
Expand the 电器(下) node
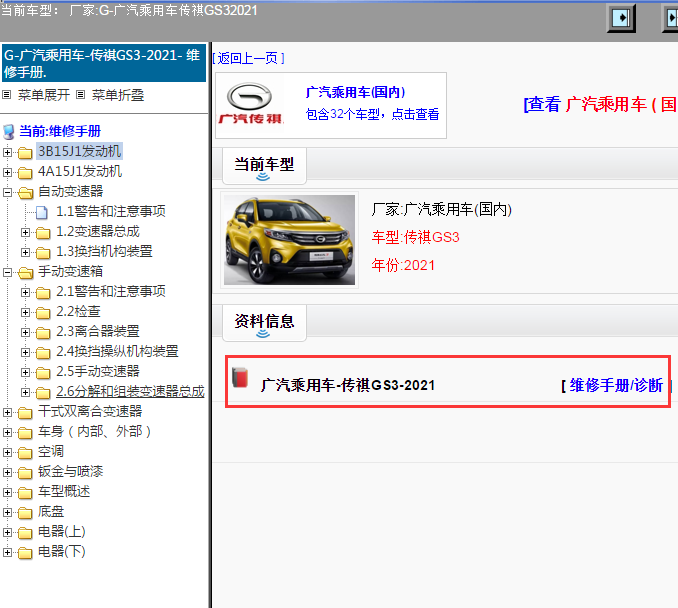(7, 552)
